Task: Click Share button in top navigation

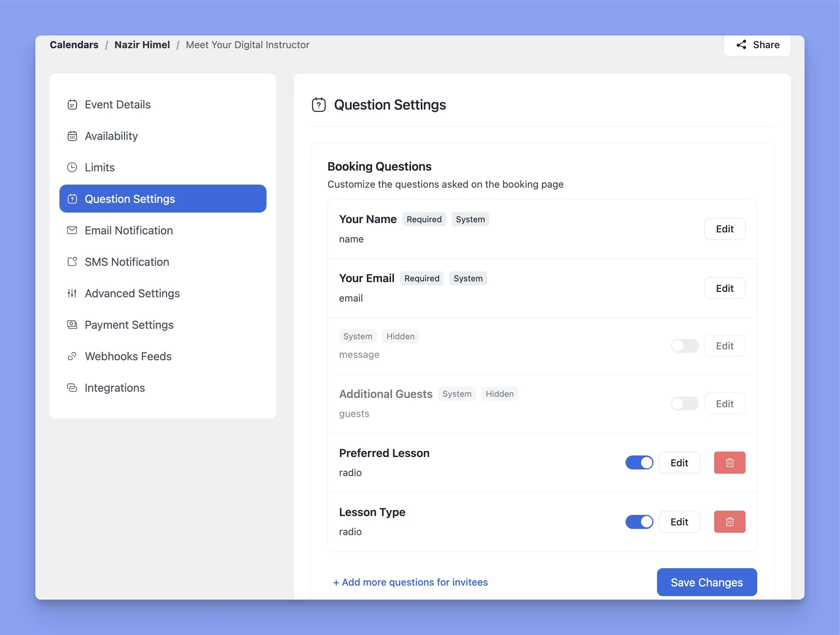Action: pos(757,45)
